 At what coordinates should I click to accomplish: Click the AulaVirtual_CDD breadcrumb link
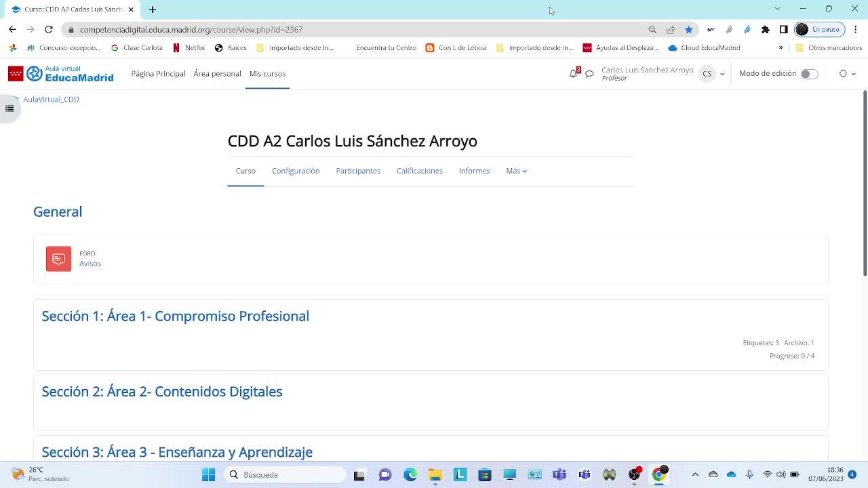pyautogui.click(x=52, y=100)
